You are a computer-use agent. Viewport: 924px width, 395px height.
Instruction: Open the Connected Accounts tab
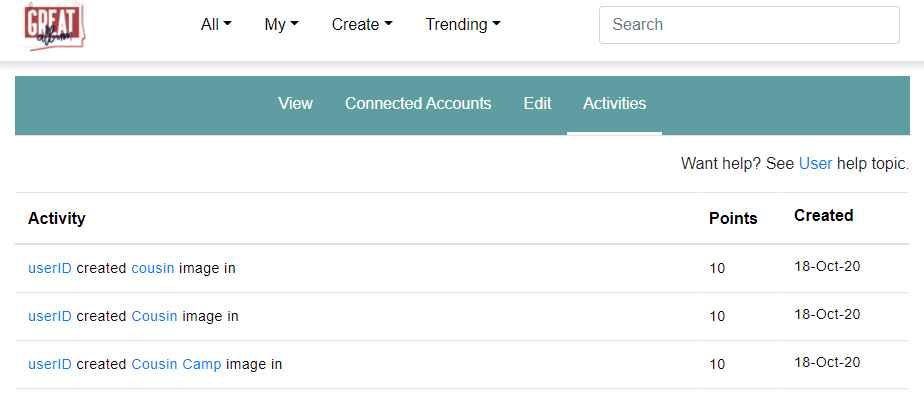pyautogui.click(x=418, y=104)
